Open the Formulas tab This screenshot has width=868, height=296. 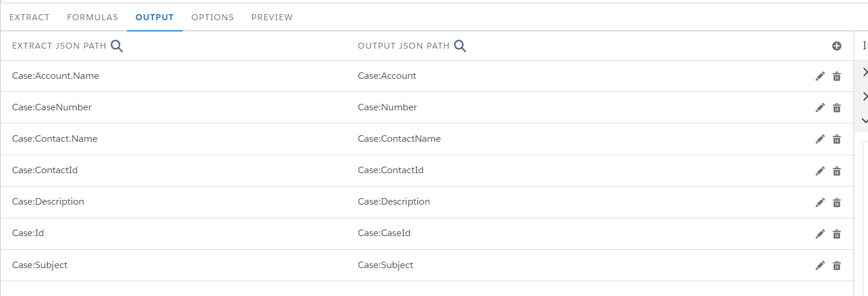click(92, 17)
